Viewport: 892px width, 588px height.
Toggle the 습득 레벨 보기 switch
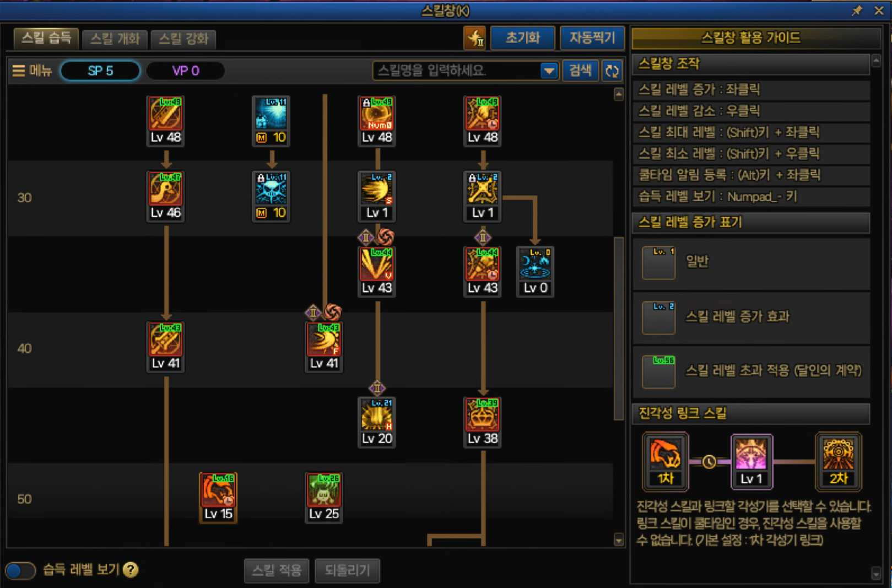(20, 570)
